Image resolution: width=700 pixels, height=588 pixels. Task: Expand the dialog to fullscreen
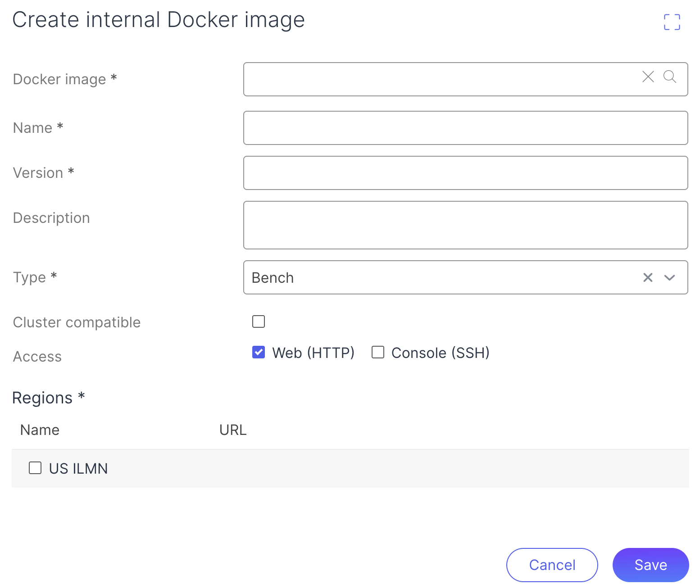coord(672,22)
